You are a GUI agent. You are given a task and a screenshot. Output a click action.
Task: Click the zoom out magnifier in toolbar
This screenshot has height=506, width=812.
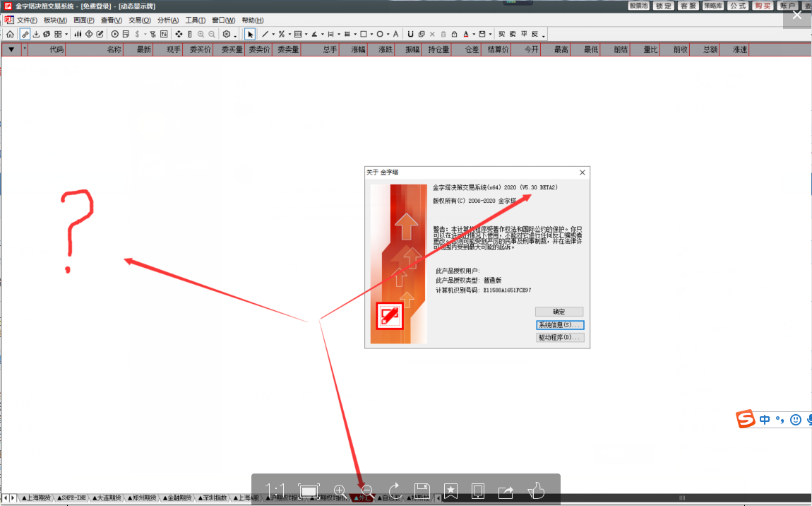click(x=212, y=34)
